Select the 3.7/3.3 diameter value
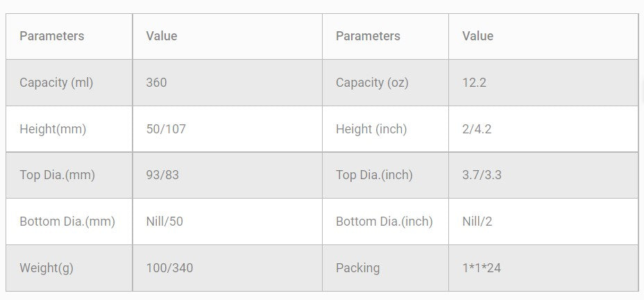This screenshot has height=300, width=644. click(x=482, y=175)
